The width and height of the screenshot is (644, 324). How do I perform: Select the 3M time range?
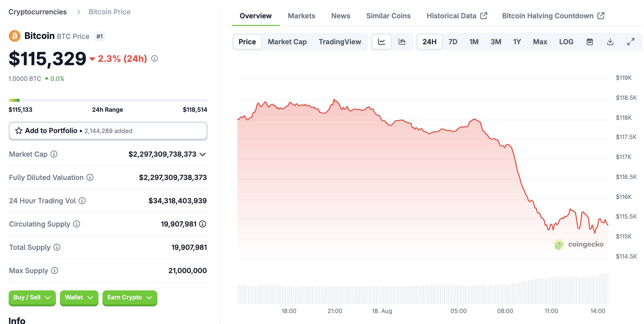(496, 42)
